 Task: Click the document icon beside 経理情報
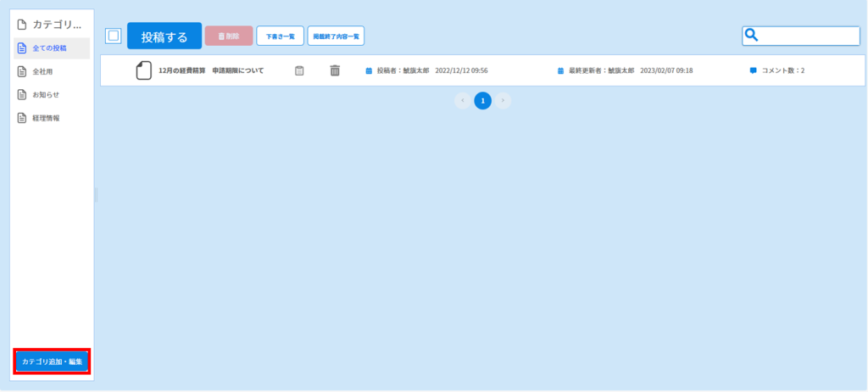tap(22, 118)
